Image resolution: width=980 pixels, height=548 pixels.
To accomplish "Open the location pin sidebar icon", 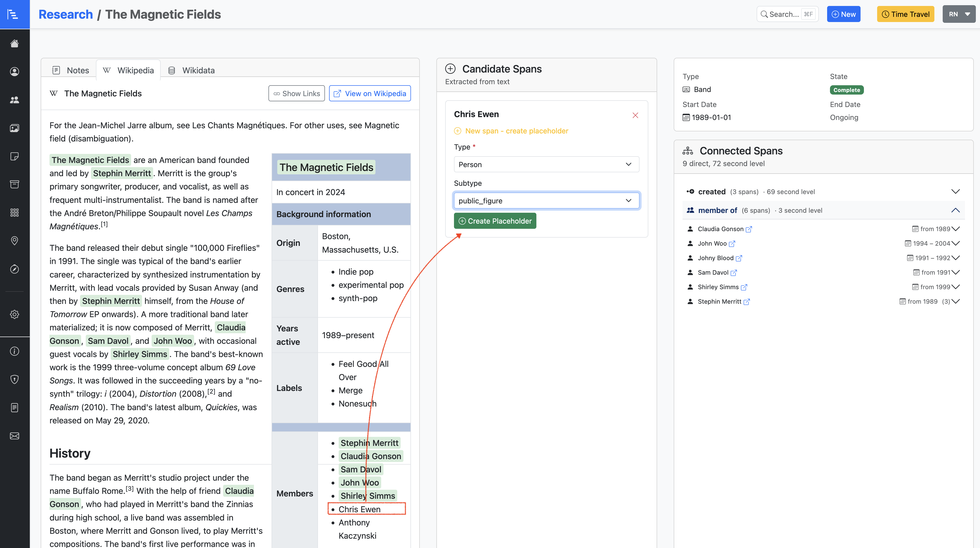I will coord(15,241).
